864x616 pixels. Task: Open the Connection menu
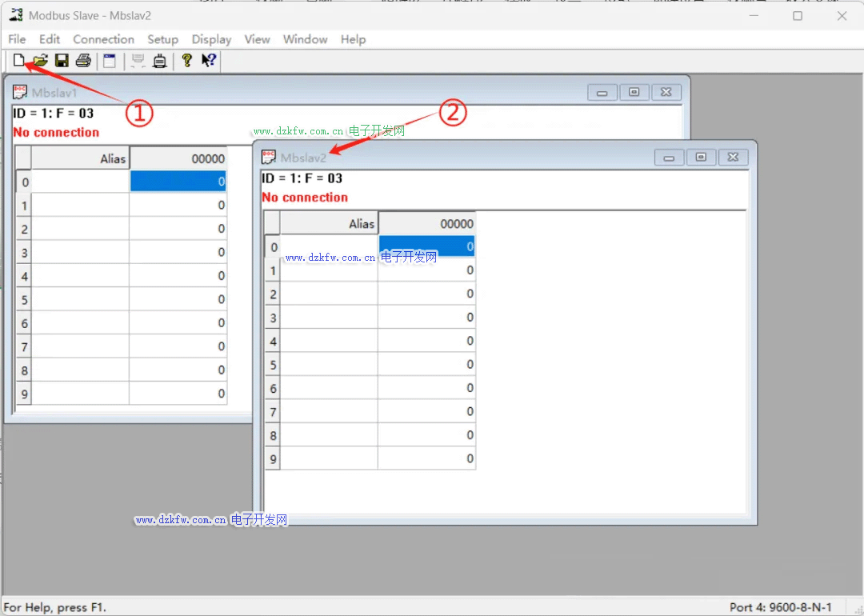103,39
